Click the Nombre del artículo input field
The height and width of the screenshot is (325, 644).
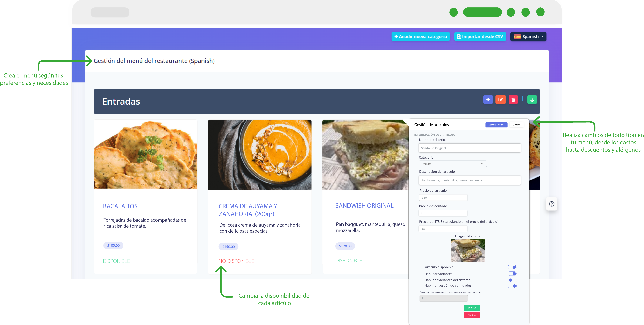click(x=470, y=148)
